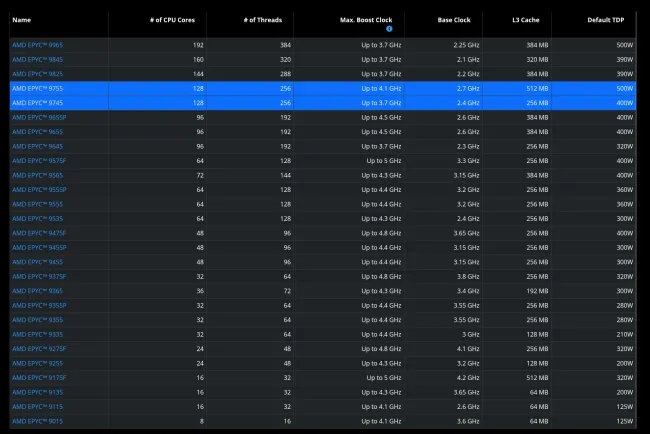Screen dimensions: 650x434
Task: Open the AMD EPYC 9015 link
Action: 37,421
